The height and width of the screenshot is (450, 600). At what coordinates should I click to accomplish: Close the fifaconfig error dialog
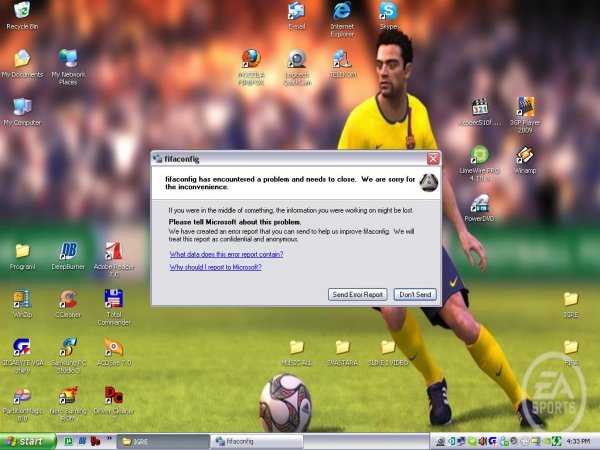pyautogui.click(x=433, y=159)
